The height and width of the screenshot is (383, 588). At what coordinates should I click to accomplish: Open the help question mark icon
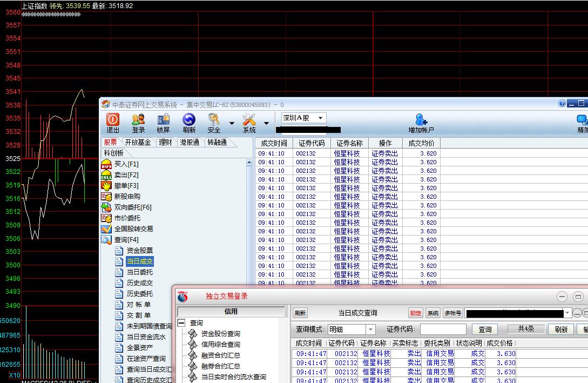click(562, 104)
